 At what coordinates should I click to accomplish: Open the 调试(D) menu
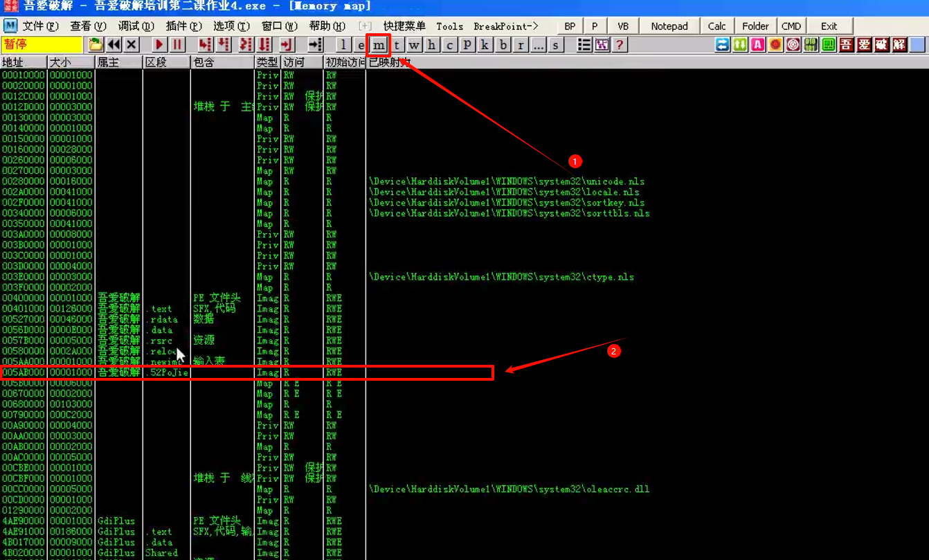pyautogui.click(x=136, y=26)
